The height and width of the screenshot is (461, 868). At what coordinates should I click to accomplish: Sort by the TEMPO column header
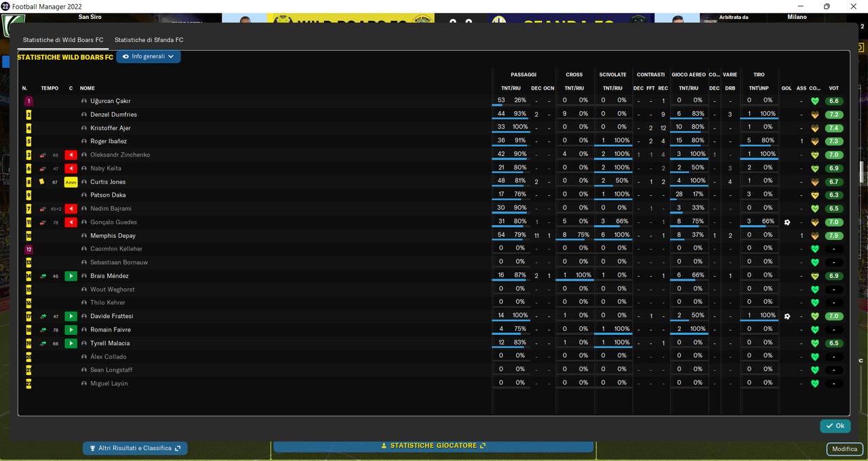coord(50,88)
